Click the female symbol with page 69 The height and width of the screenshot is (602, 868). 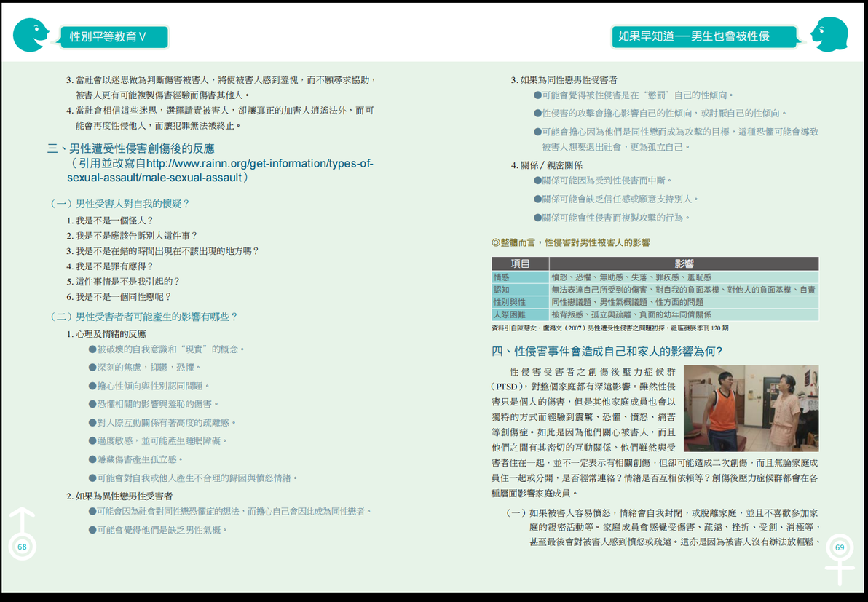[x=839, y=558]
